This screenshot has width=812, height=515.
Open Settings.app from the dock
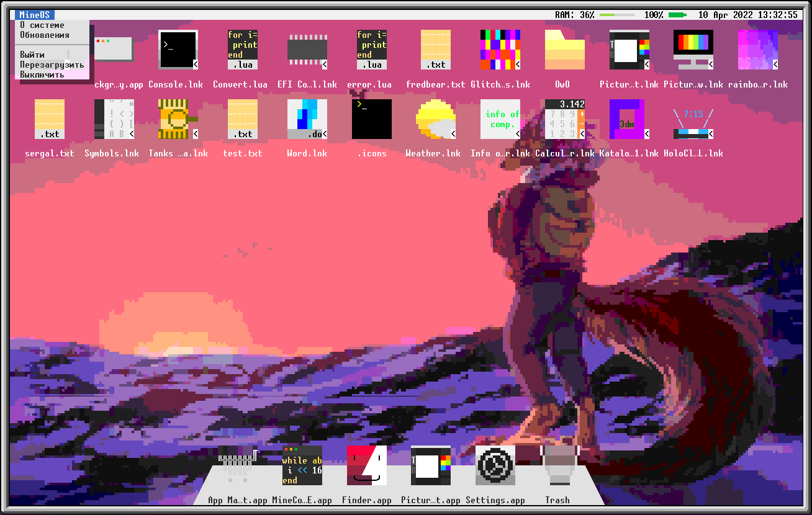coord(495,465)
